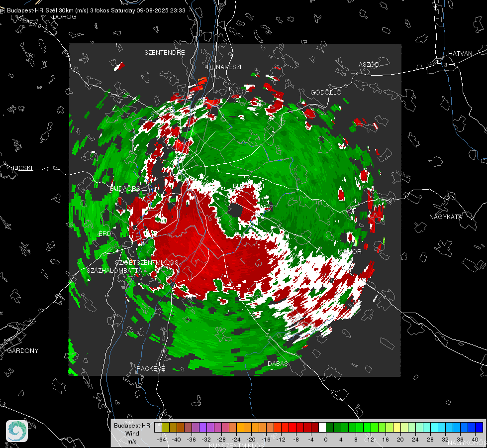Click the '-64' legend value

click(162, 440)
